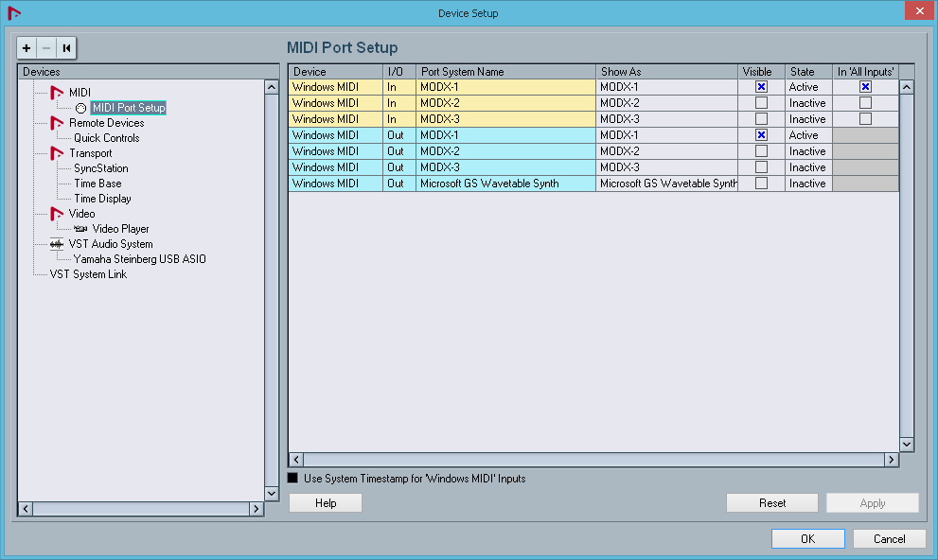Uncheck All Inputs for MODX-1 input
The height and width of the screenshot is (560, 938).
pyautogui.click(x=865, y=87)
